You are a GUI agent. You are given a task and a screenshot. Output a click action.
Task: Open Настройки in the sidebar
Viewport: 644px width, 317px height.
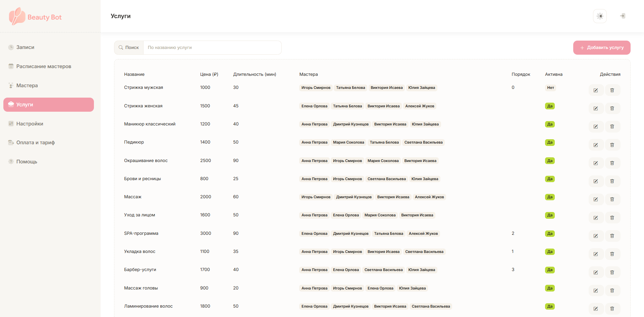click(x=30, y=124)
